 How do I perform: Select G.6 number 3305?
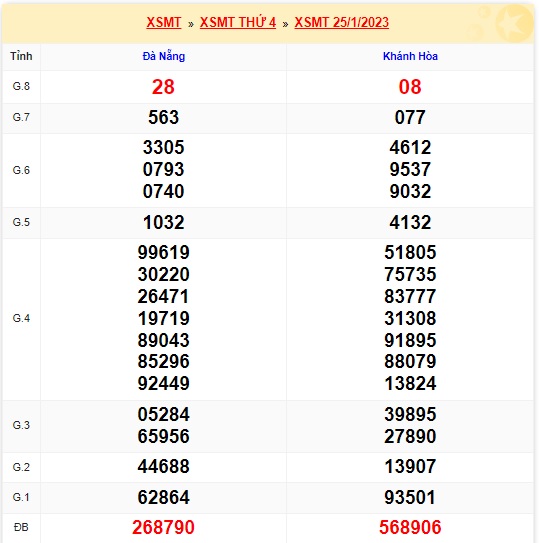[164, 147]
